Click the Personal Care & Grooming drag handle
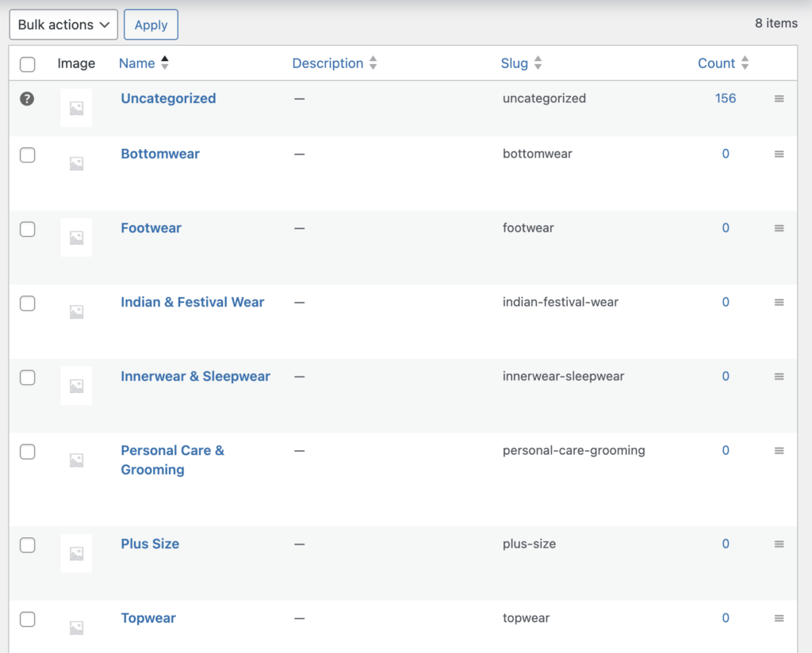 point(779,450)
